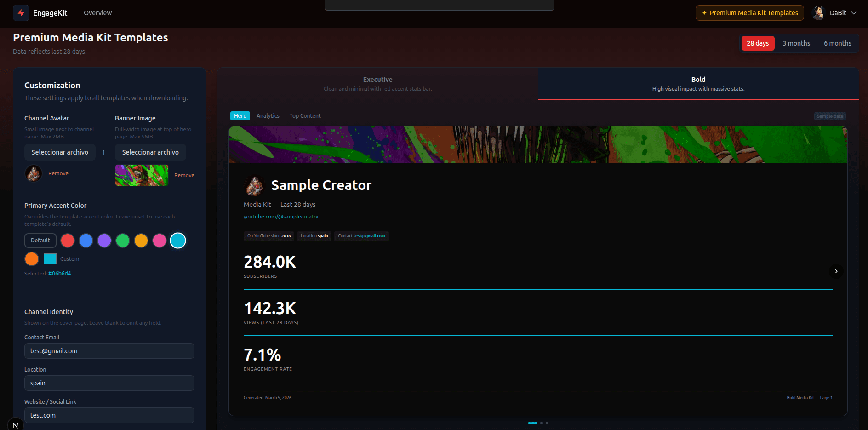This screenshot has width=868, height=430.
Task: Switch to the Executive template tab
Action: pos(378,84)
